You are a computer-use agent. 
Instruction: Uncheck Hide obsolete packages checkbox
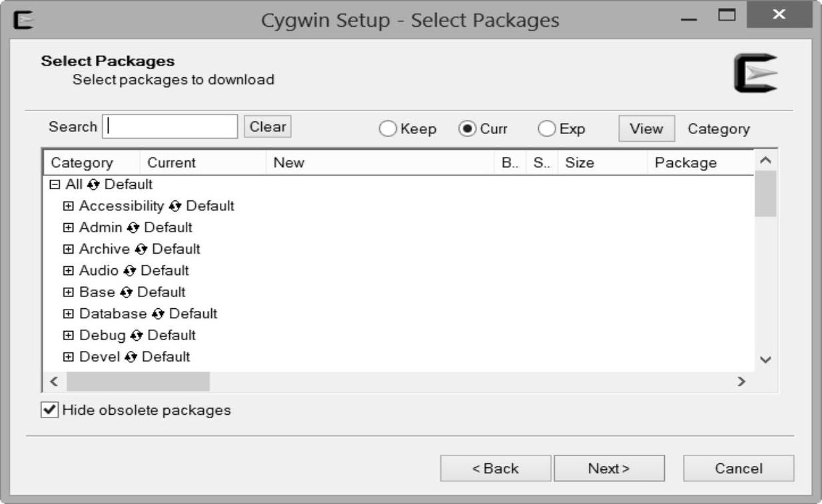pos(49,410)
